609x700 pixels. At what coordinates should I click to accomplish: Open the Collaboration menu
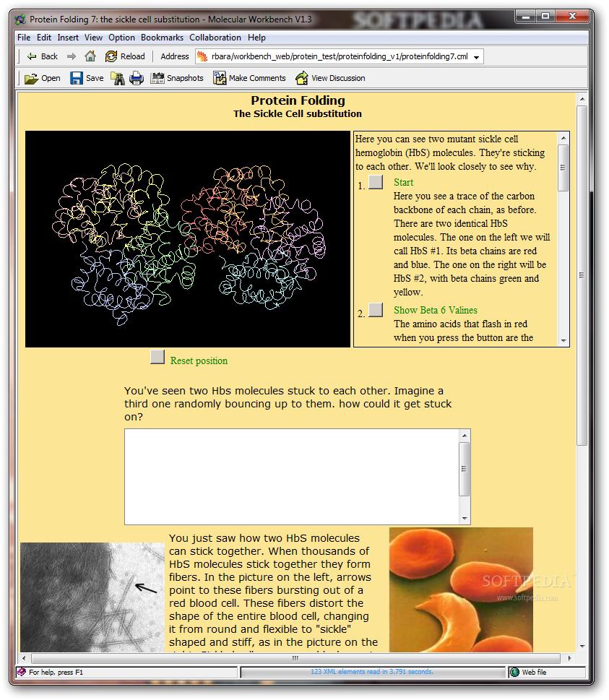coord(215,38)
